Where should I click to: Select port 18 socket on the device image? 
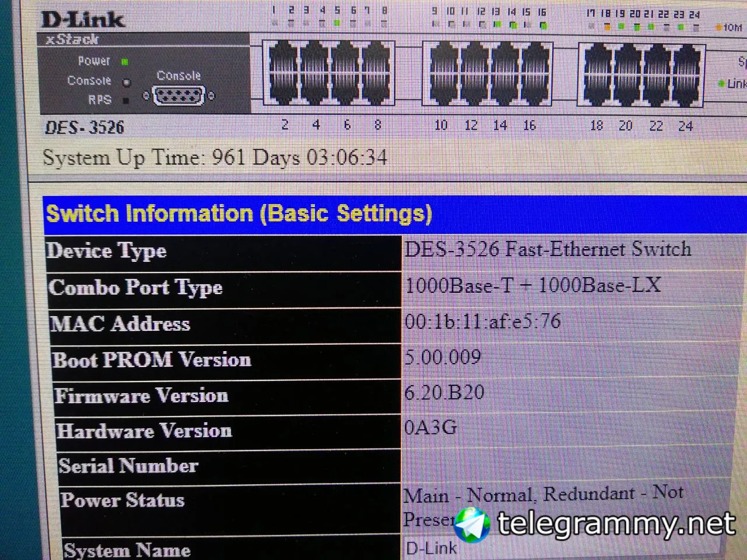(x=599, y=90)
